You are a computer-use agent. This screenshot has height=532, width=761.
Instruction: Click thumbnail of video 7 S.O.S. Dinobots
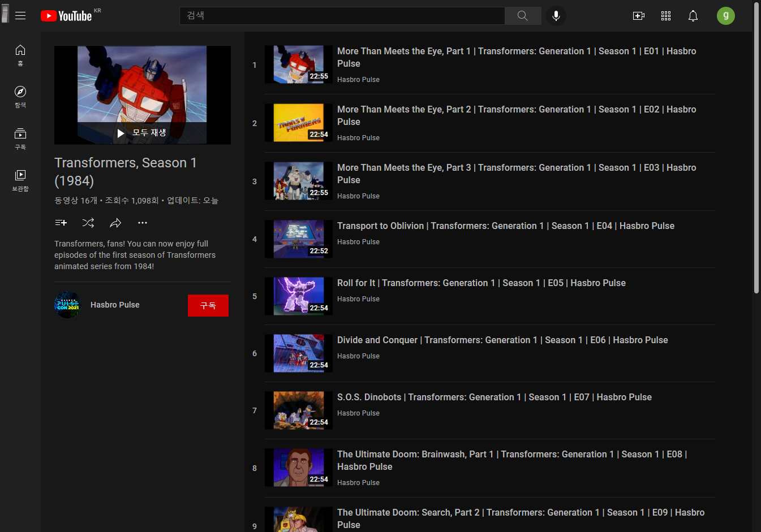tap(299, 410)
